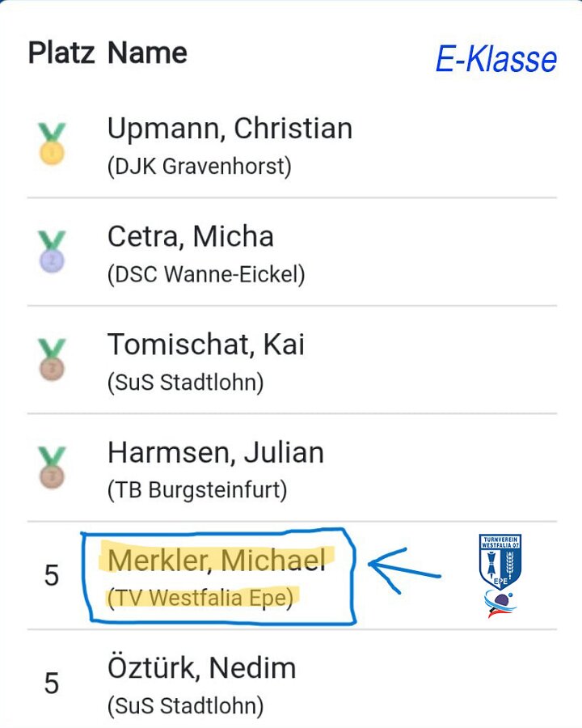The image size is (582, 728).
Task: Click the gold medal icon for first place
Action: (x=52, y=143)
